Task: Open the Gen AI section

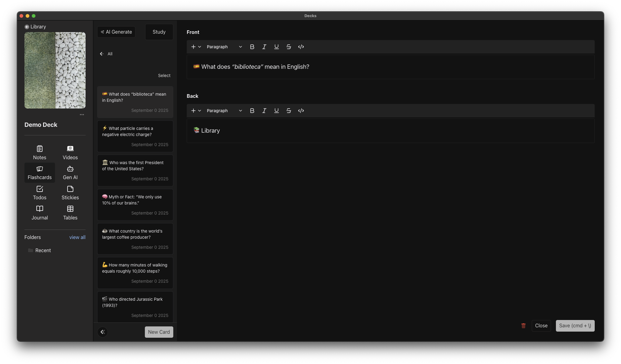Action: click(70, 173)
